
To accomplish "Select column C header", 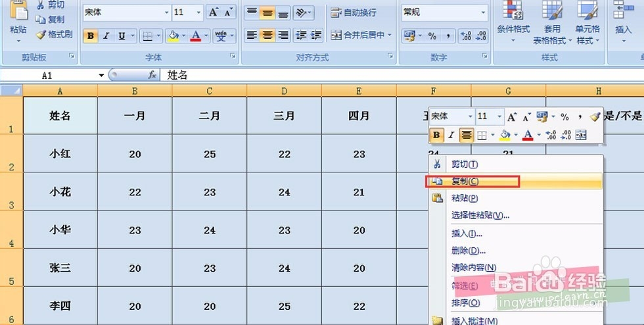I will pos(210,91).
